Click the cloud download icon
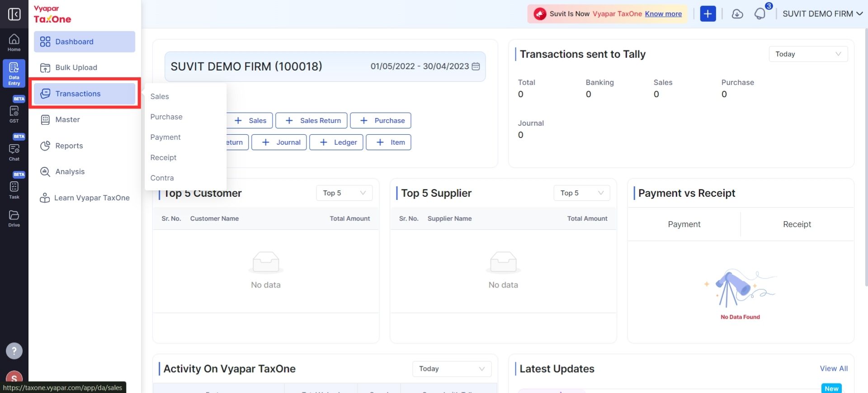This screenshot has height=393, width=868. pyautogui.click(x=737, y=14)
